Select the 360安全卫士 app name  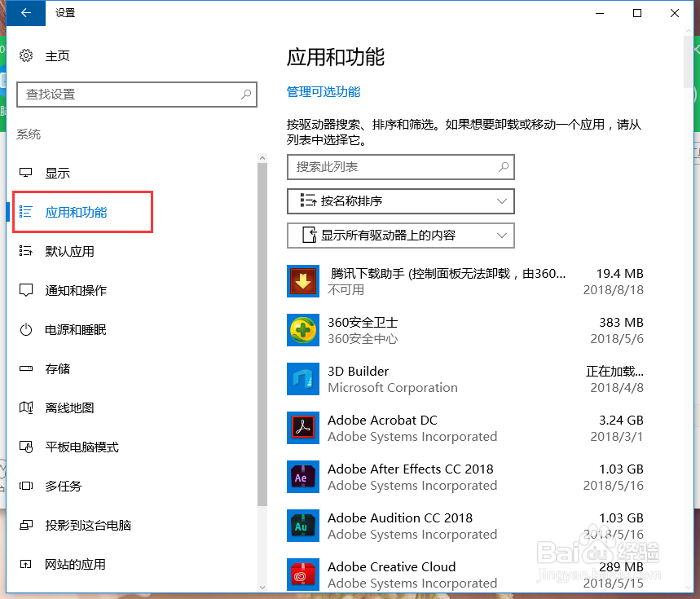point(363,322)
